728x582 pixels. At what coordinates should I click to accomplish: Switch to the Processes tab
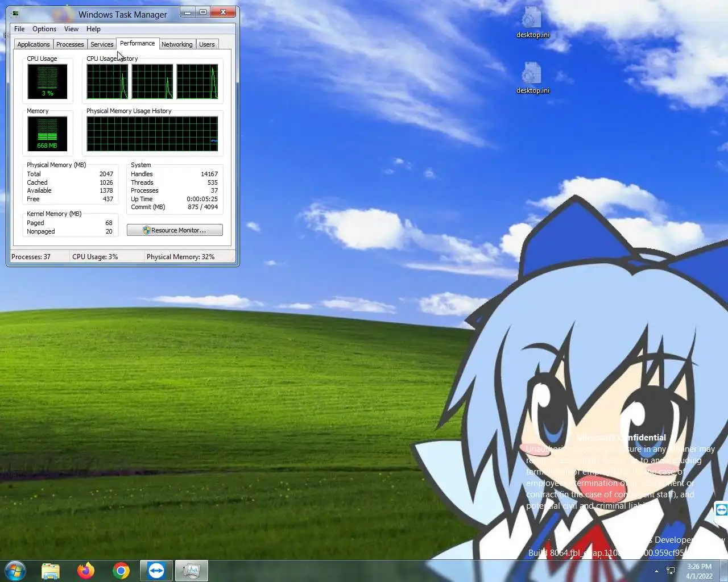[70, 44]
